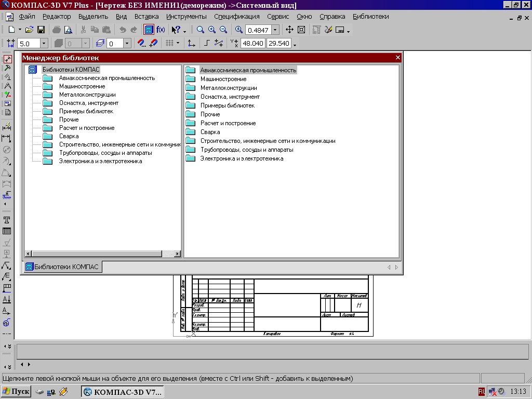The height and width of the screenshot is (399, 532).
Task: Click Примеры библиотек in the right list
Action: [x=228, y=105]
